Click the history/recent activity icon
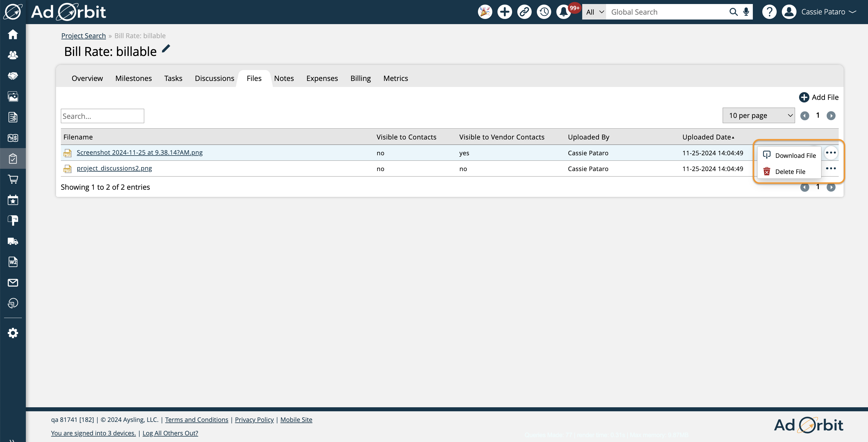 point(543,12)
